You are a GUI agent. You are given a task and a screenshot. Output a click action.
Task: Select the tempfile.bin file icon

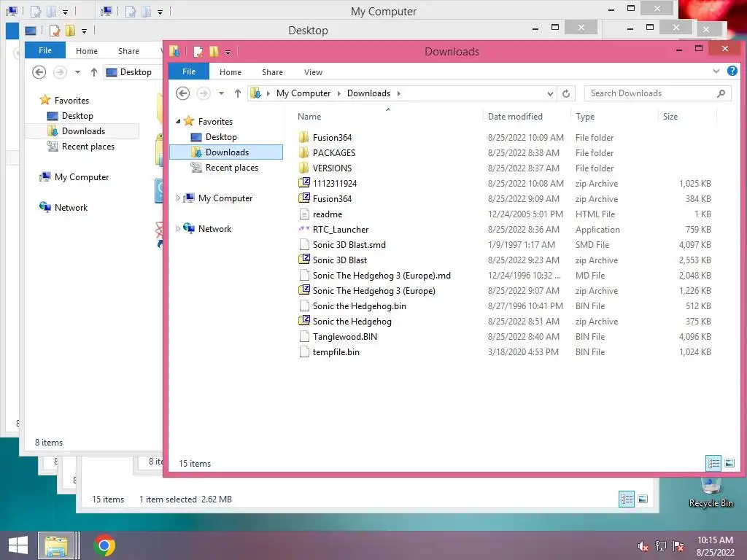coord(304,352)
